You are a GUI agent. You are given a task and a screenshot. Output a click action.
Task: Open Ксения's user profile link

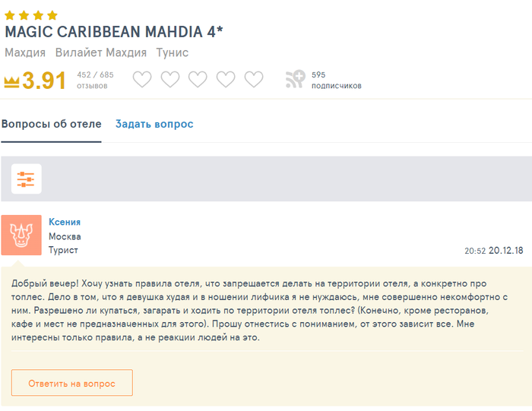[x=65, y=222]
